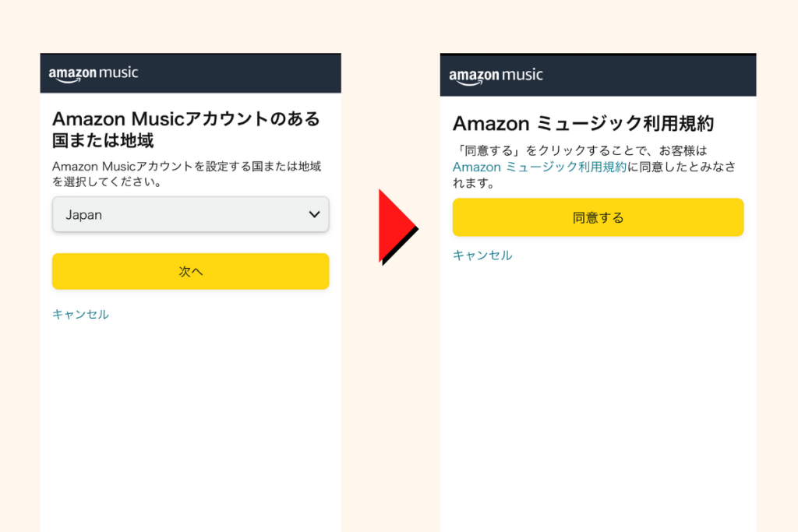Screen dimensions: 798x532
Task: Click the amazon music logo above the country selector
Action: 94,74
